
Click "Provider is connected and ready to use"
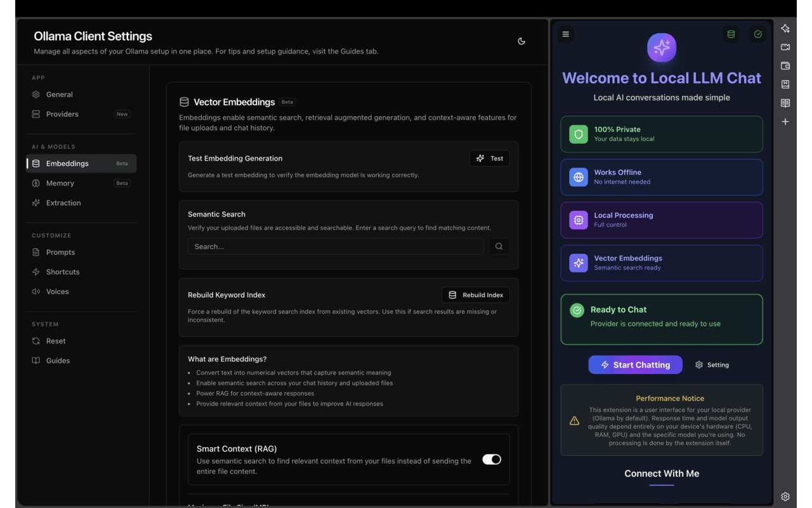point(655,324)
